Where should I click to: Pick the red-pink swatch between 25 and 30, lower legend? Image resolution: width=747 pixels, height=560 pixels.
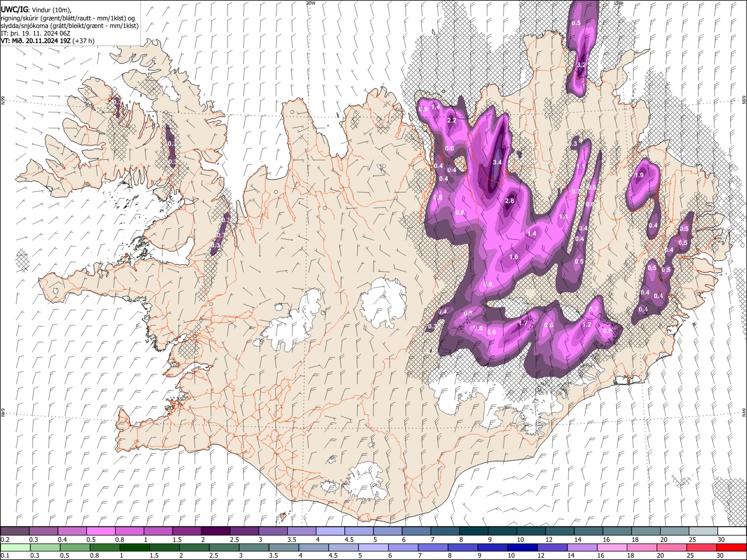(701, 547)
